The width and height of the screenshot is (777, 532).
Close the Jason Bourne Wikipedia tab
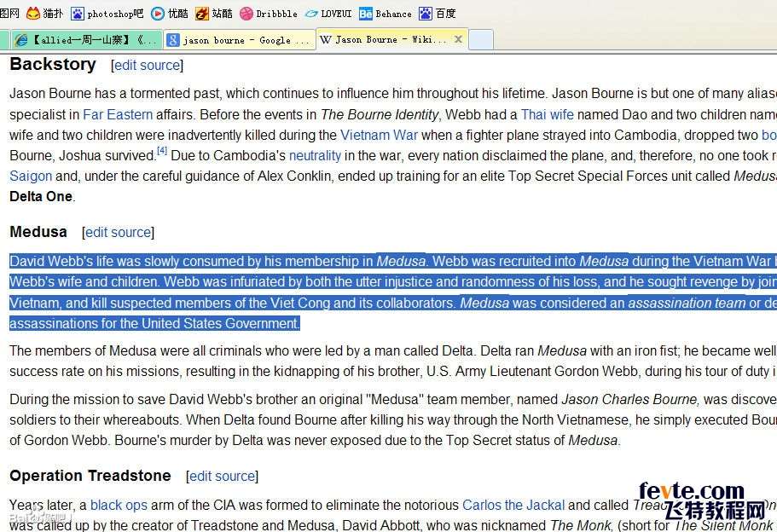458,39
